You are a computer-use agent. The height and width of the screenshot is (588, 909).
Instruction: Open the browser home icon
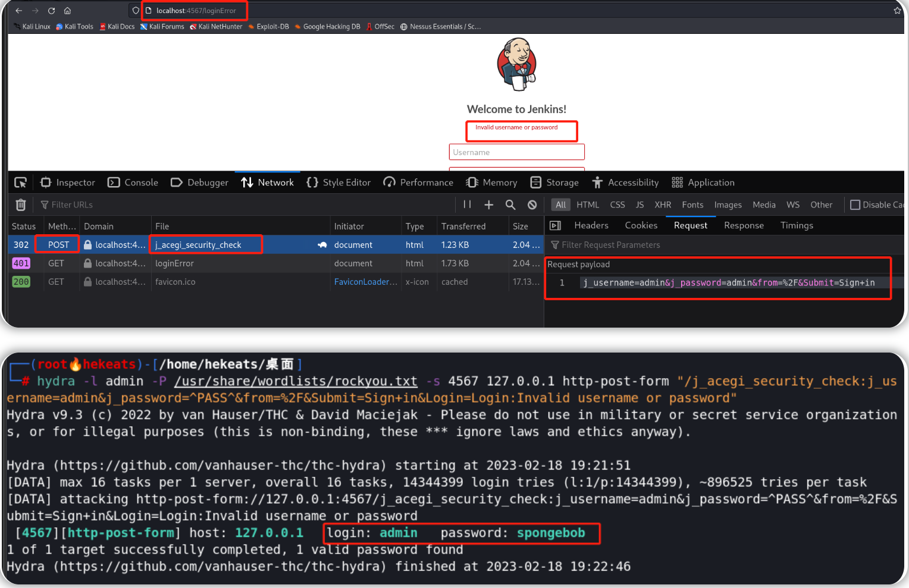(67, 11)
